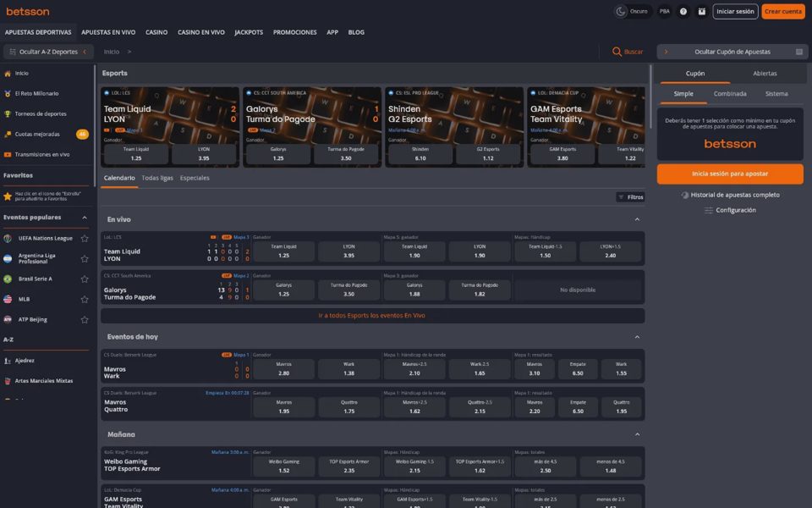Open the Blog menu item
The image size is (812, 508).
[356, 32]
